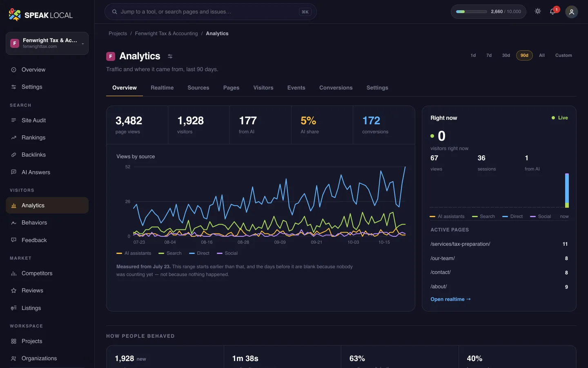Focus the Jump to a tool search field
588x368 pixels.
pos(211,12)
